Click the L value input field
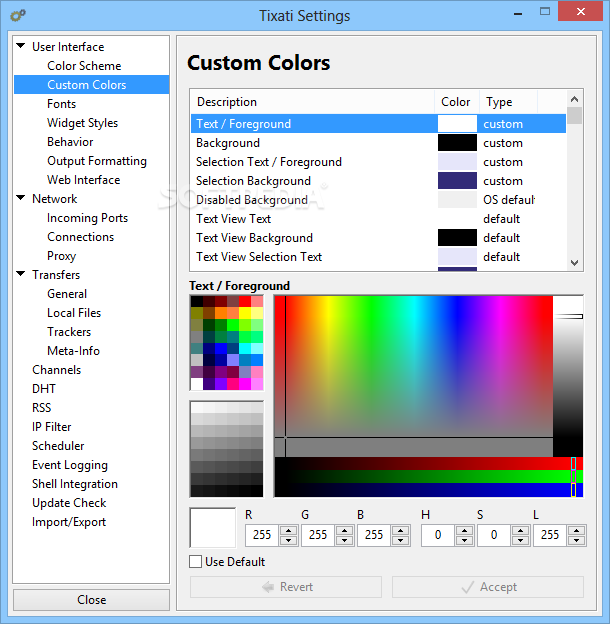Image resolution: width=610 pixels, height=624 pixels. pyautogui.click(x=550, y=535)
